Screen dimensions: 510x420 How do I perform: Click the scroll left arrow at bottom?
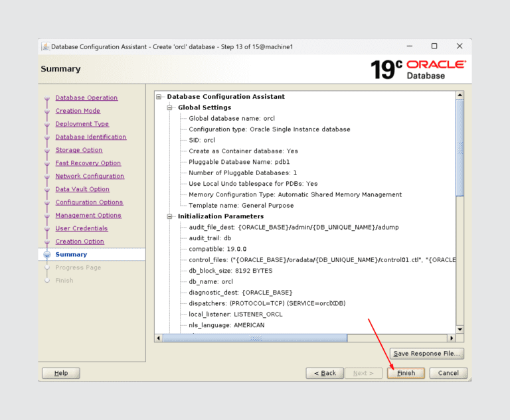pyautogui.click(x=159, y=338)
